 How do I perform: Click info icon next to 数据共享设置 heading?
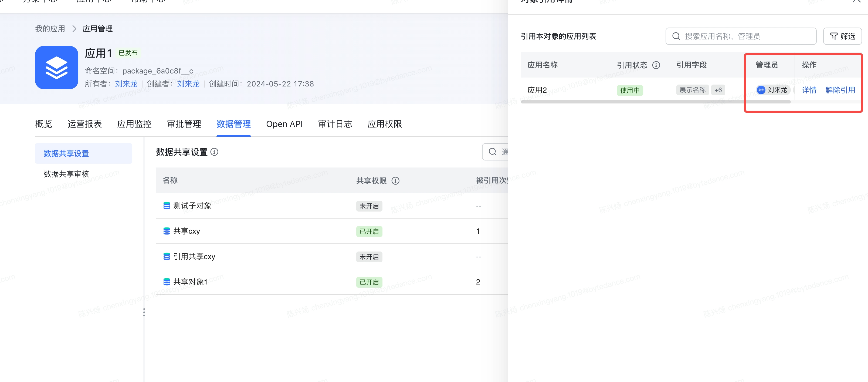click(214, 152)
